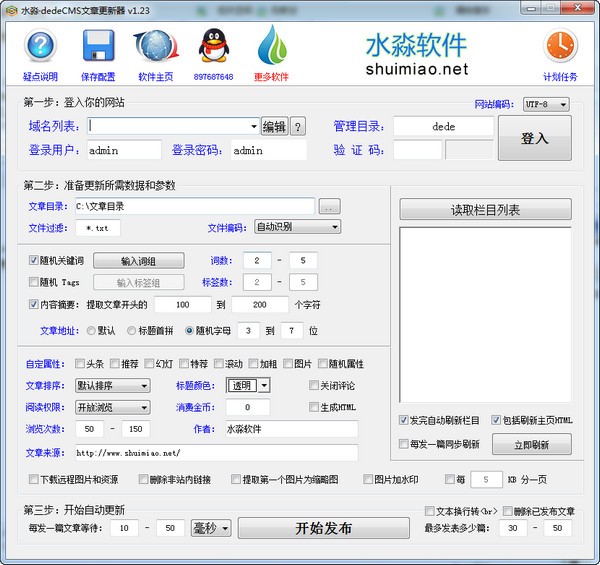The height and width of the screenshot is (565, 600).
Task: Click the ? button next to 编辑
Action: 298,126
